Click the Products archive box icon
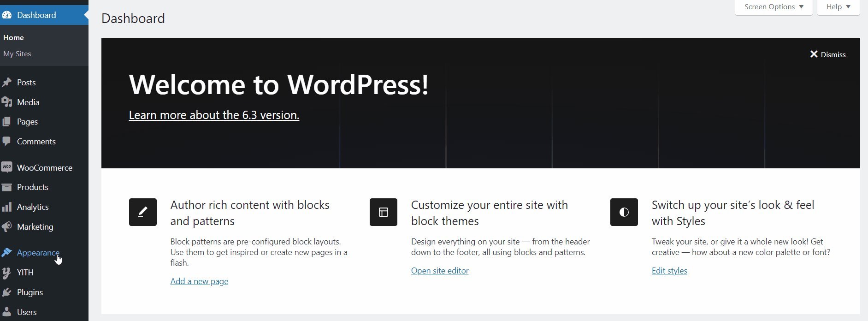This screenshot has width=868, height=321. pyautogui.click(x=6, y=187)
